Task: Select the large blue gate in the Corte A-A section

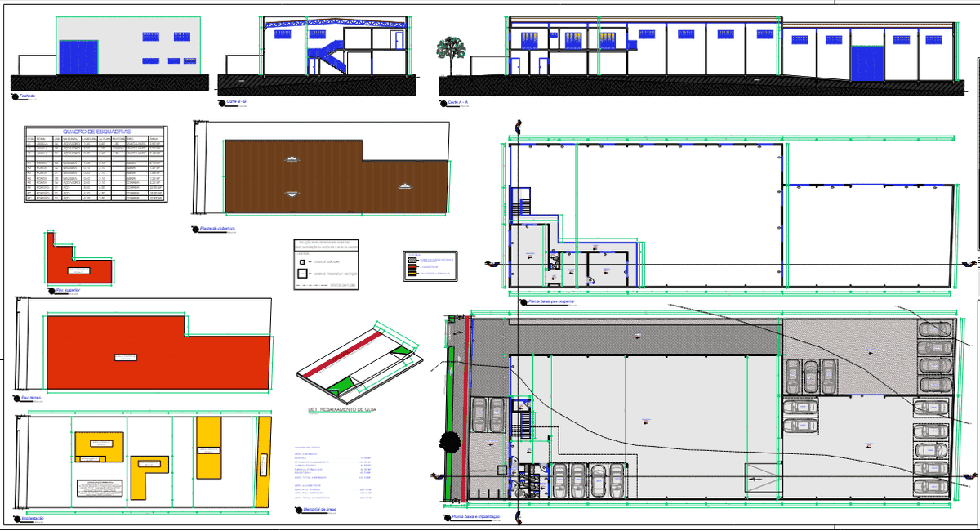Action: [x=866, y=64]
